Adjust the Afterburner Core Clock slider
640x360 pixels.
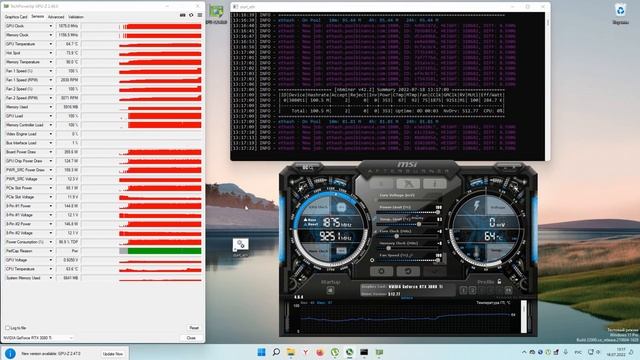pos(407,236)
